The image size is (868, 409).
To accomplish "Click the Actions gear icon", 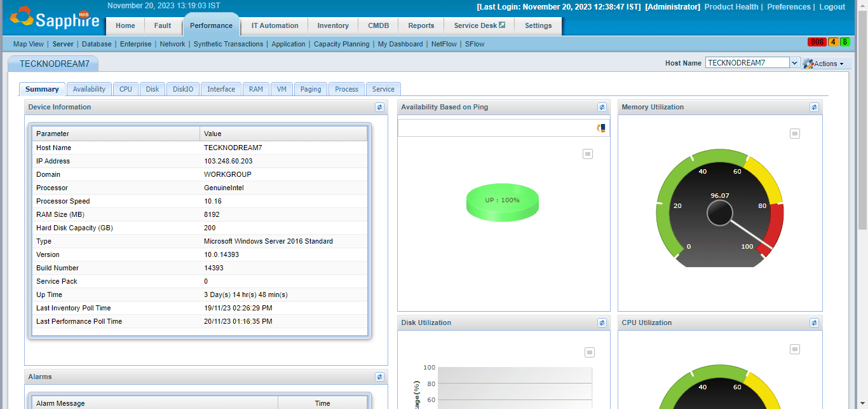I will 808,64.
